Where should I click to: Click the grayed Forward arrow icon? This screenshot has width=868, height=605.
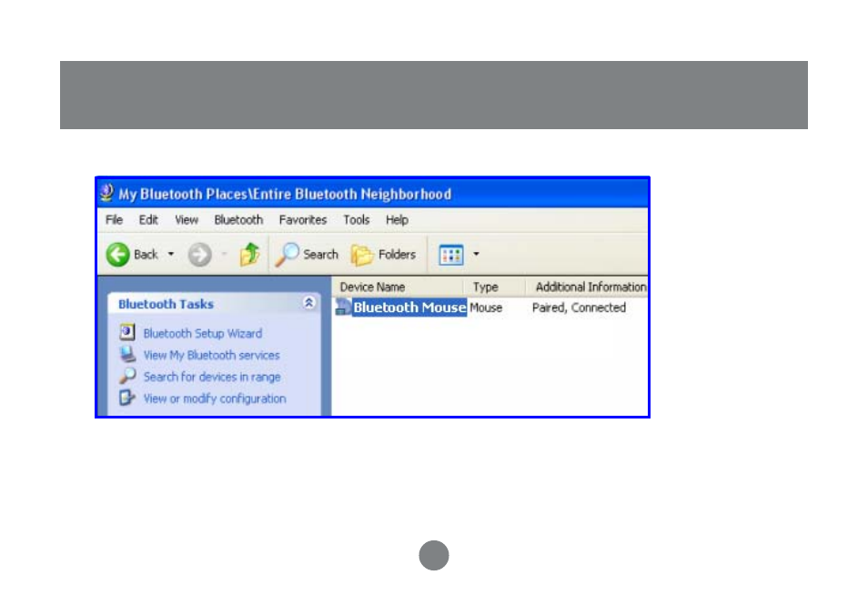[x=199, y=255]
